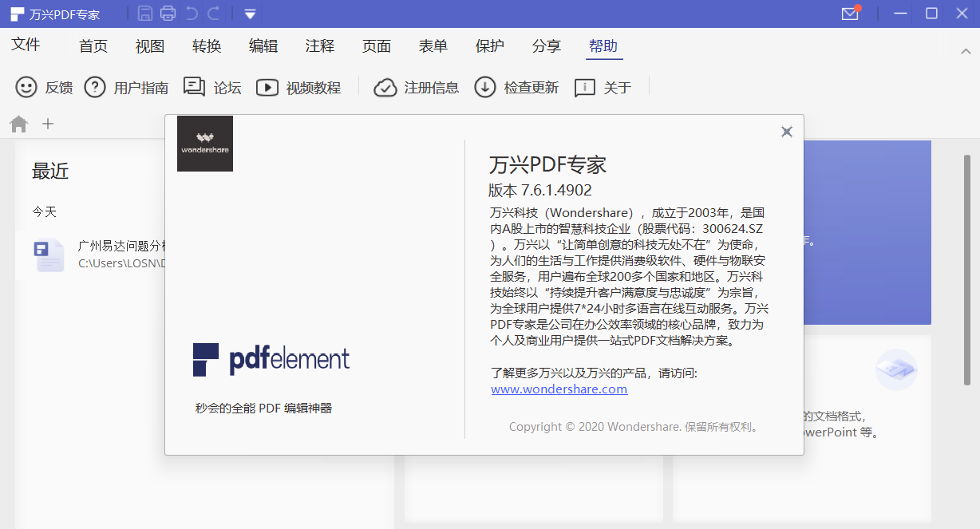Open the 论坛 forum icon
980x529 pixels.
click(194, 86)
